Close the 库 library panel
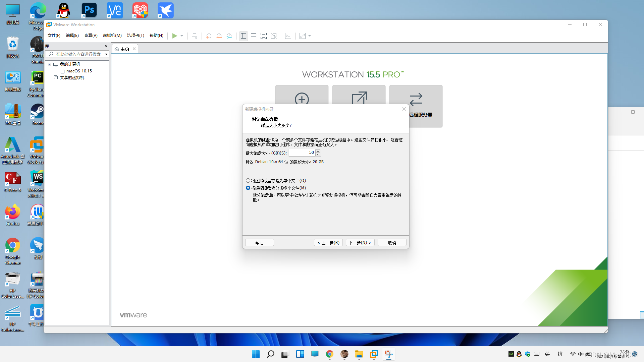This screenshot has height=362, width=644. [106, 46]
